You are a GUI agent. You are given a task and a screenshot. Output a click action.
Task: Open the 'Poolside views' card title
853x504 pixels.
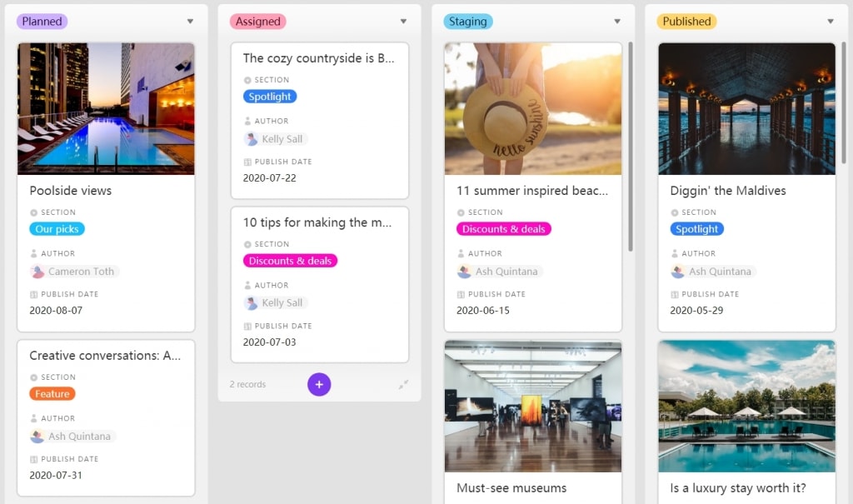point(71,191)
